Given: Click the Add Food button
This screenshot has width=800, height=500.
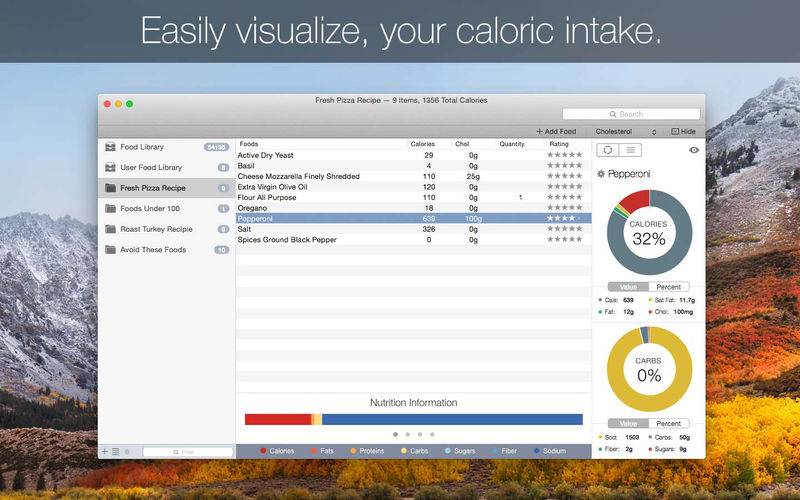Looking at the screenshot, I should (x=556, y=132).
